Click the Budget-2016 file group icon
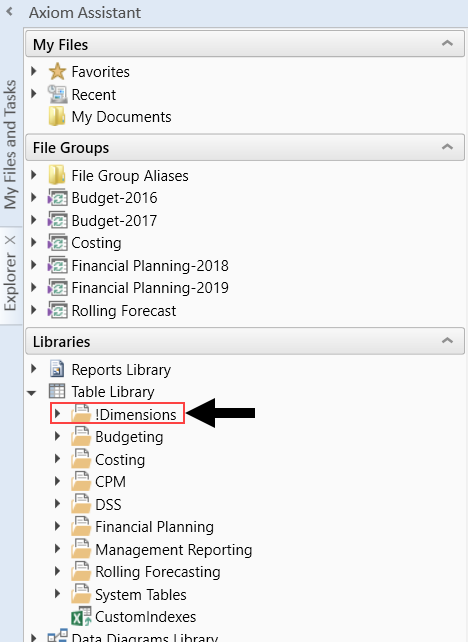This screenshot has width=468, height=642. coord(57,198)
